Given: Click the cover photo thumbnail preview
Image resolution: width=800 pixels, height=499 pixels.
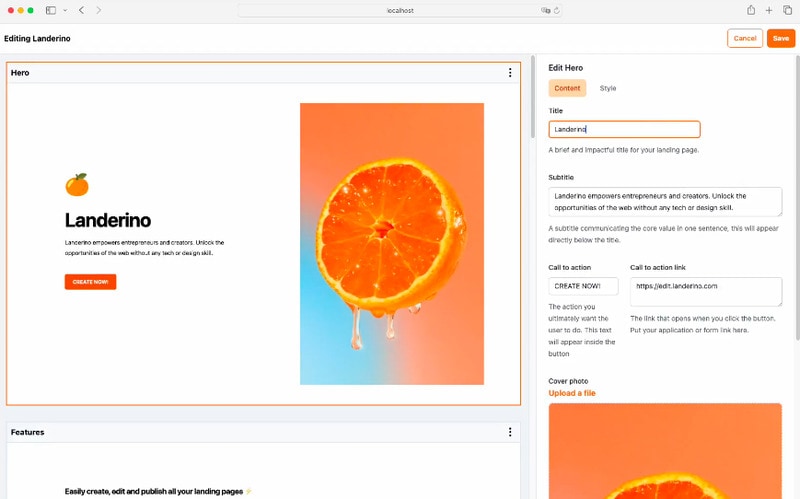Looking at the screenshot, I should point(665,450).
